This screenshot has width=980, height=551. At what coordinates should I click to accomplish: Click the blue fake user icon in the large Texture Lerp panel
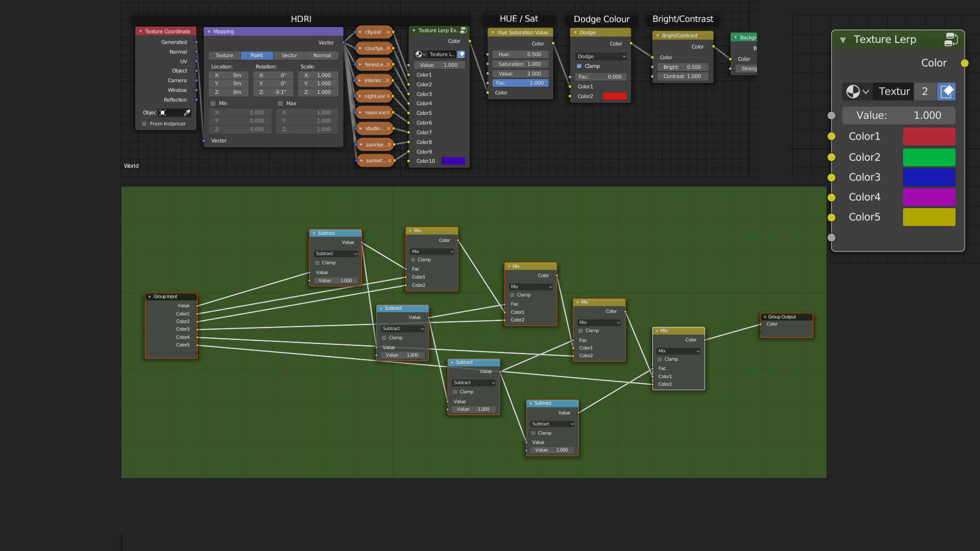946,91
